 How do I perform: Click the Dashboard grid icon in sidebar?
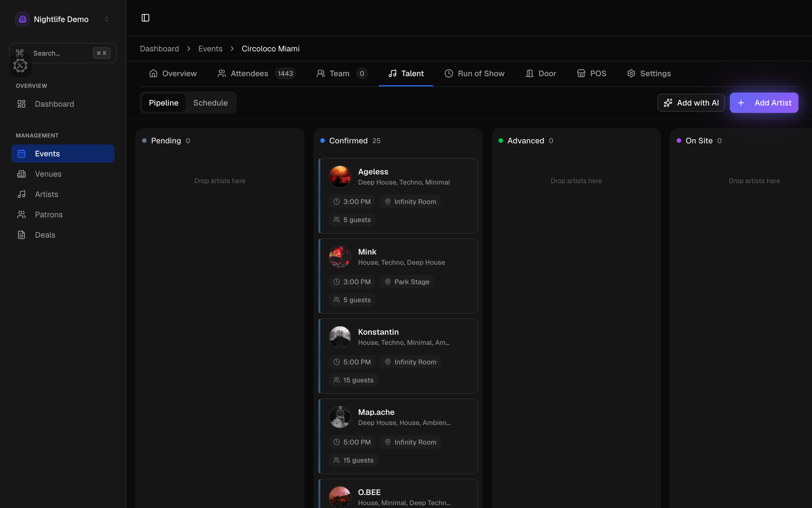tap(21, 104)
